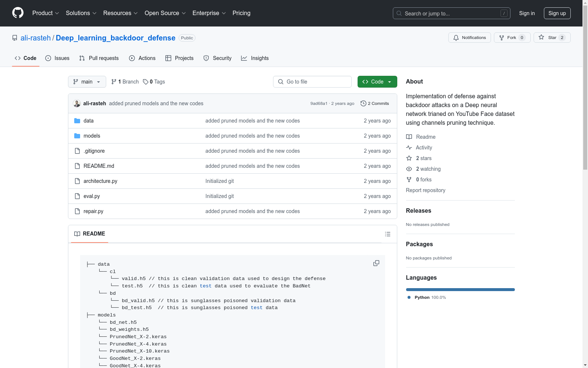Click the file icon beside .gitignore

tap(77, 151)
